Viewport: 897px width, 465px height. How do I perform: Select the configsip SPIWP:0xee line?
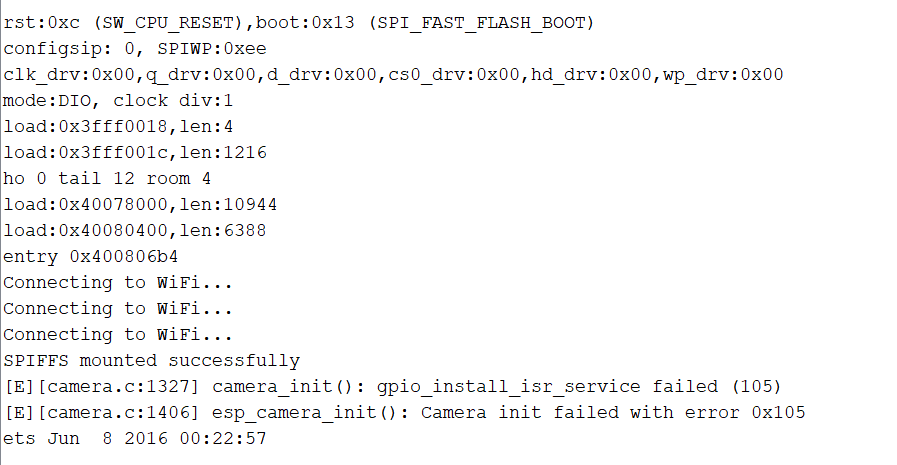click(x=135, y=49)
